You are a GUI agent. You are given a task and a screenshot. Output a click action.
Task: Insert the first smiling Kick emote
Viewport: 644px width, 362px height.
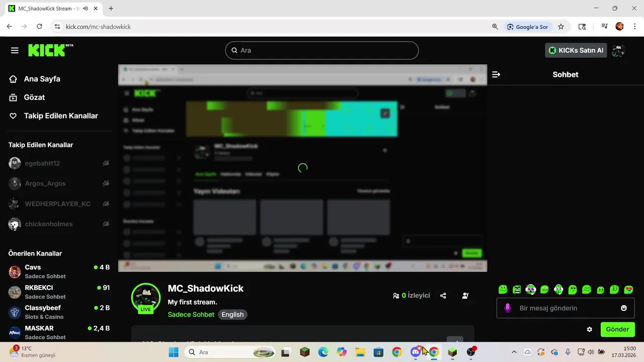(503, 290)
